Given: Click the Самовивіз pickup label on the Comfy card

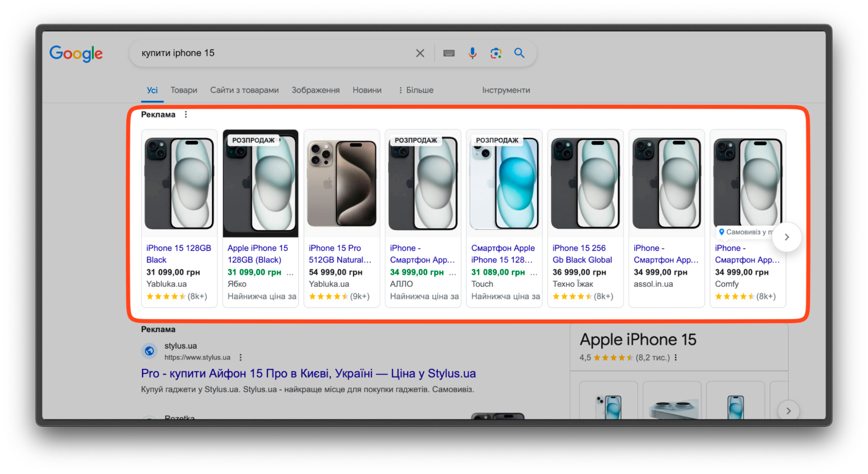Looking at the screenshot, I should click(745, 232).
